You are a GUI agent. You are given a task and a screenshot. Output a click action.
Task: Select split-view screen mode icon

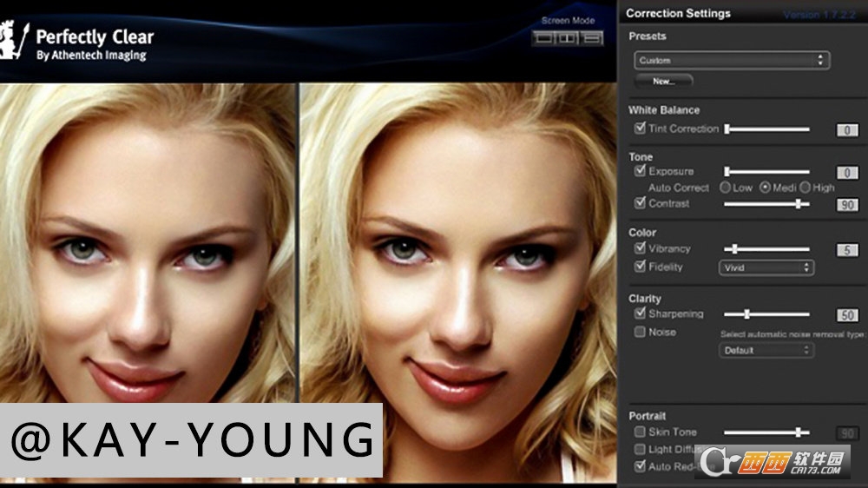pyautogui.click(x=568, y=37)
